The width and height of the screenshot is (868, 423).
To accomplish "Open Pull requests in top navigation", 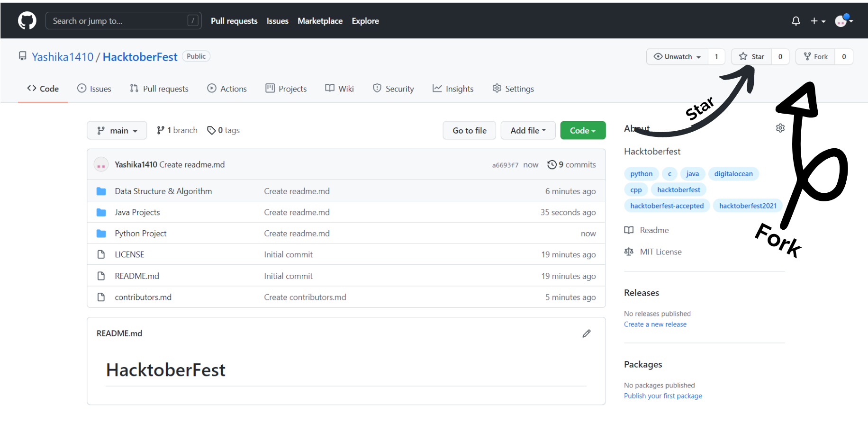I will tap(234, 21).
